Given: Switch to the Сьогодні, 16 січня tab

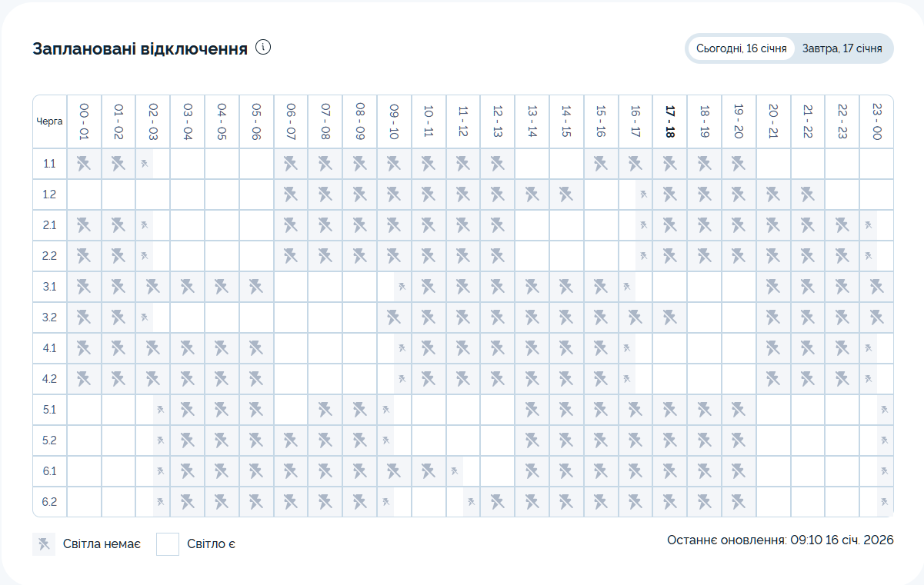Looking at the screenshot, I should click(741, 48).
